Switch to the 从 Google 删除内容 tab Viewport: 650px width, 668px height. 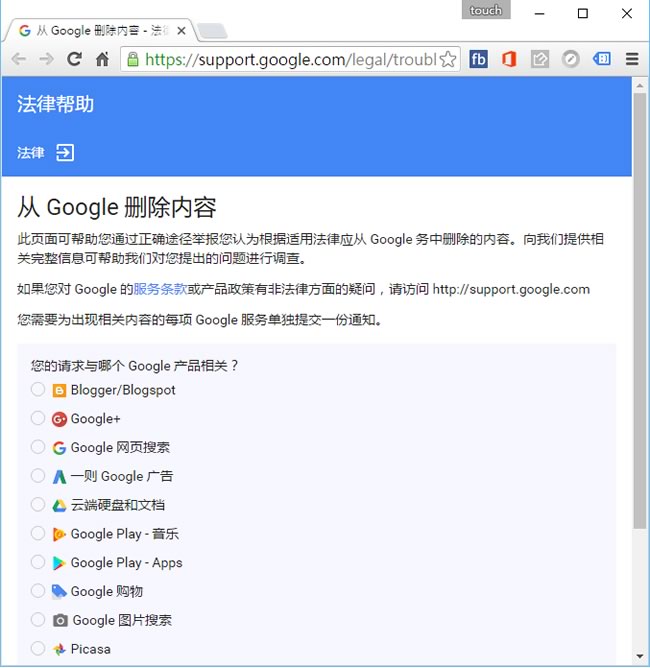point(100,31)
